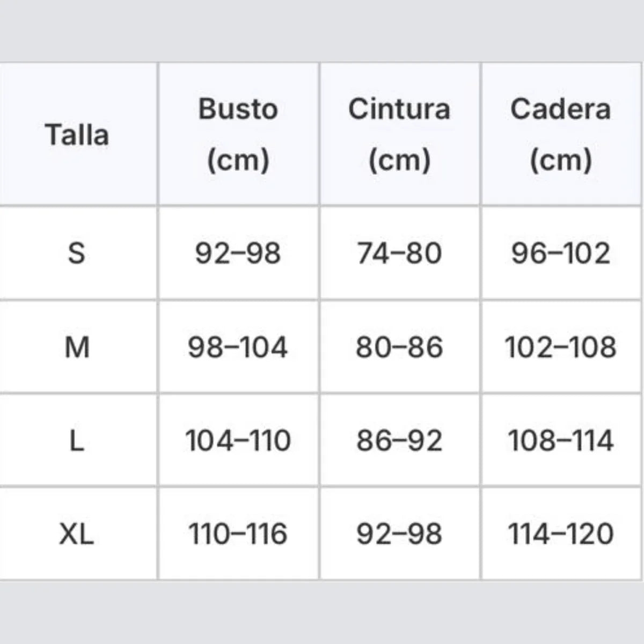Select the M size row label
The width and height of the screenshot is (644, 644).
click(77, 347)
